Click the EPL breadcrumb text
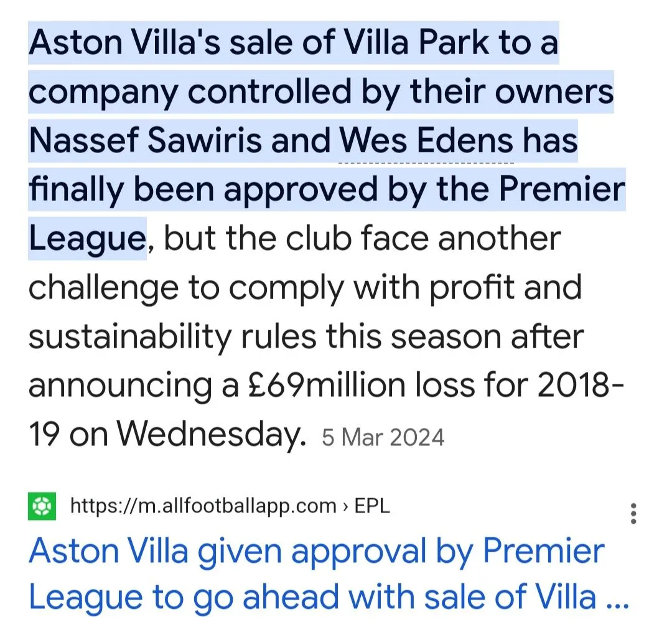Viewport: 672px width, 635px height. 371,506
